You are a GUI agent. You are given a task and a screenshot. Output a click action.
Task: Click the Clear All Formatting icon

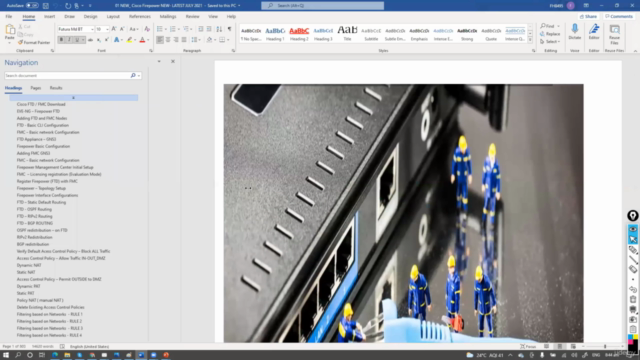coord(147,29)
